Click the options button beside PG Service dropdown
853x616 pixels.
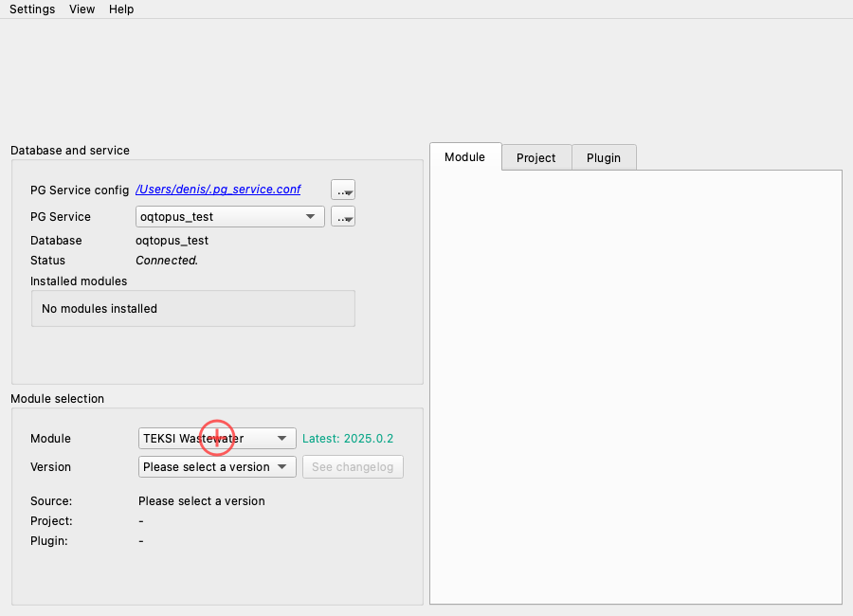(343, 217)
